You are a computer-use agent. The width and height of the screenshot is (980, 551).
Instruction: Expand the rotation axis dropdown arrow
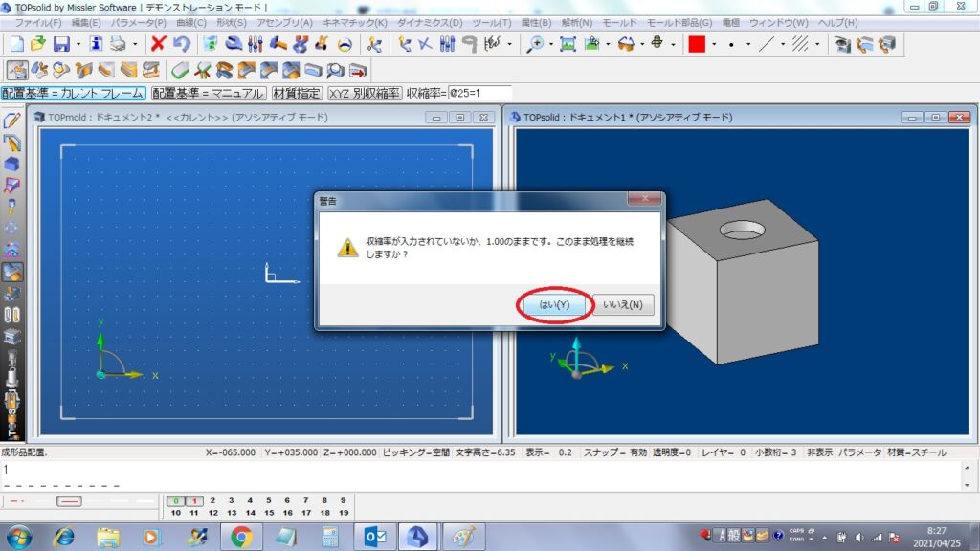pyautogui.click(x=673, y=44)
